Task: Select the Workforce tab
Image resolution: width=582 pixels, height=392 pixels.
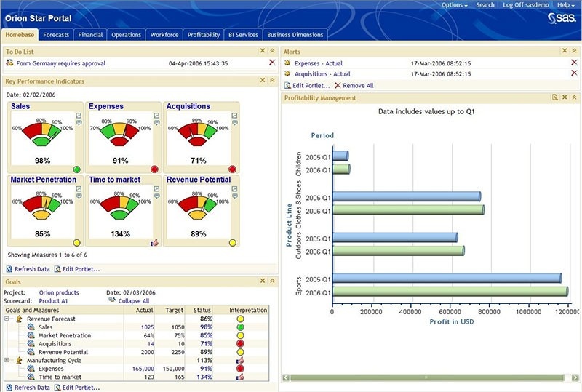Action: 164,35
